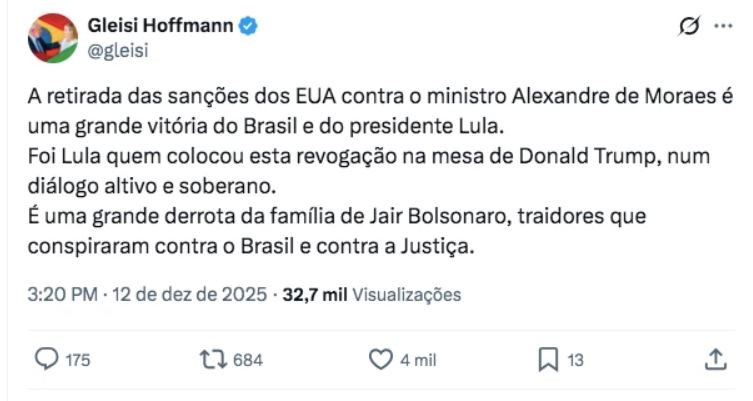The height and width of the screenshot is (401, 753).
Task: Click the reply speech bubble icon
Action: tap(47, 359)
